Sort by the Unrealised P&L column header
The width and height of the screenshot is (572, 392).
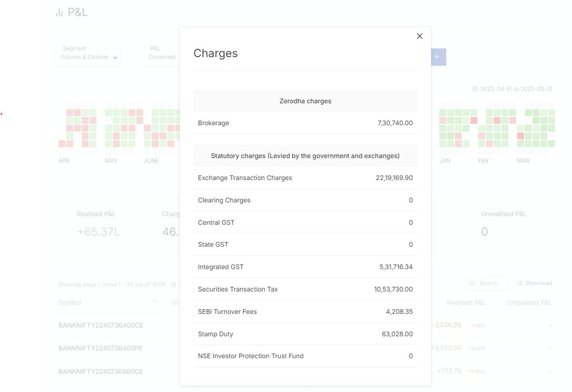pyautogui.click(x=529, y=302)
